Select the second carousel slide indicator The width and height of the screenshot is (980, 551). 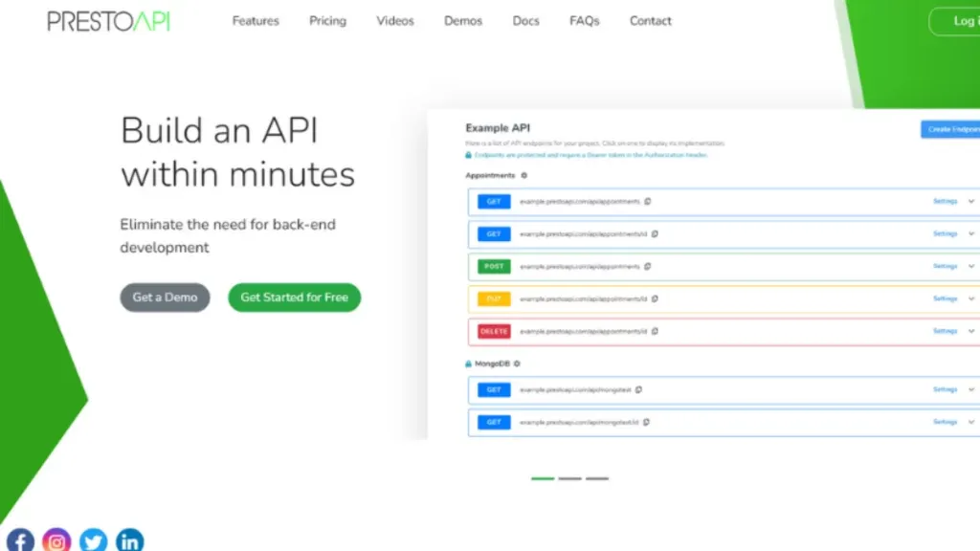pyautogui.click(x=570, y=478)
